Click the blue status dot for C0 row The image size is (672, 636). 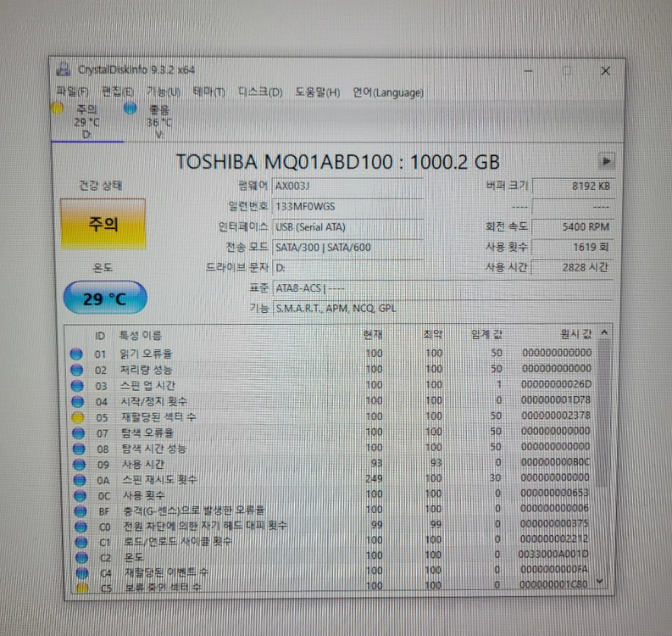pos(81,527)
